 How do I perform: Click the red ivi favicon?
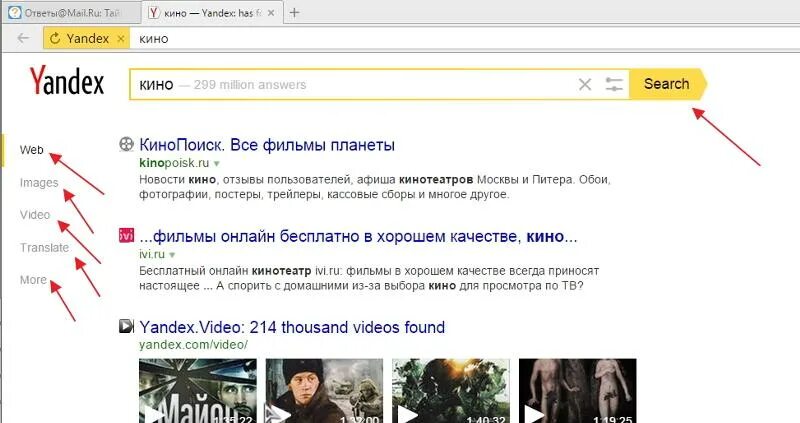[x=126, y=235]
